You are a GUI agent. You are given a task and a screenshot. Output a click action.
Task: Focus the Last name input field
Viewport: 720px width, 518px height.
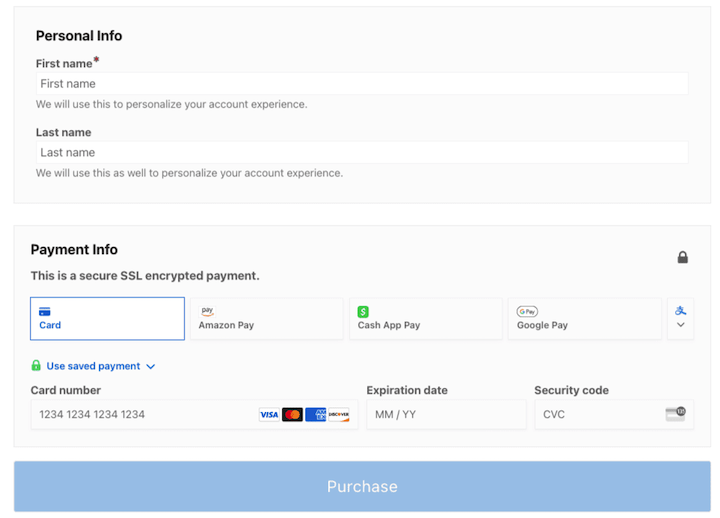click(x=362, y=153)
